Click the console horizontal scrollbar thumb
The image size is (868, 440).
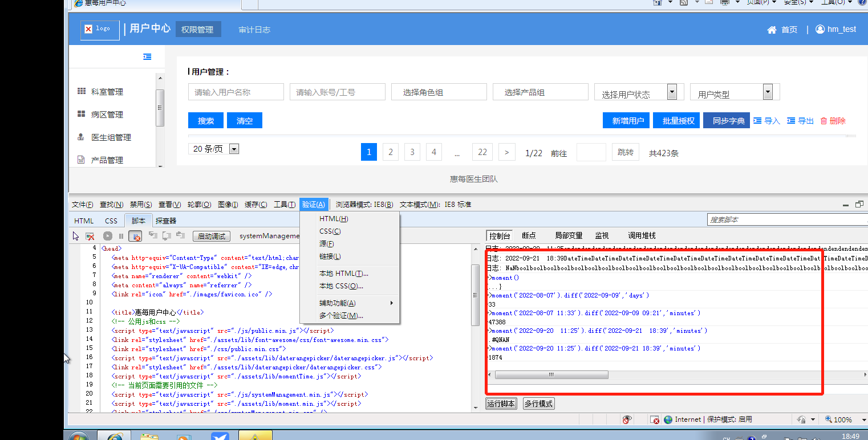(551, 374)
